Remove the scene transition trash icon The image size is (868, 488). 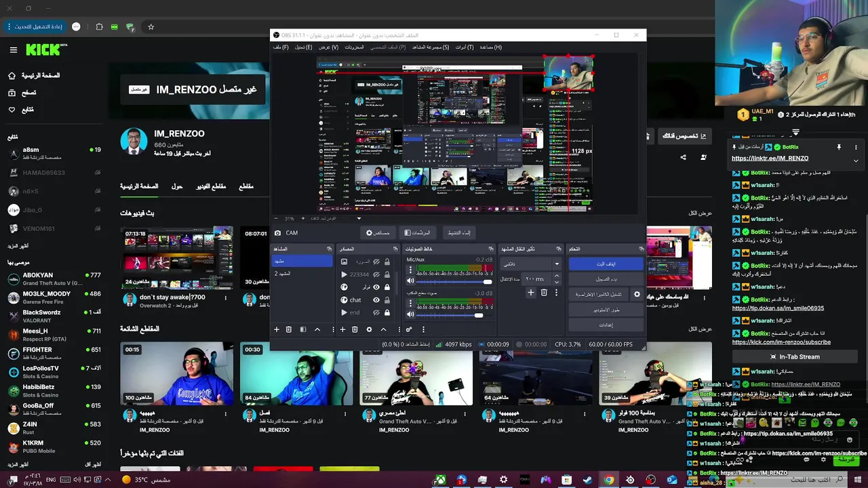(x=544, y=293)
